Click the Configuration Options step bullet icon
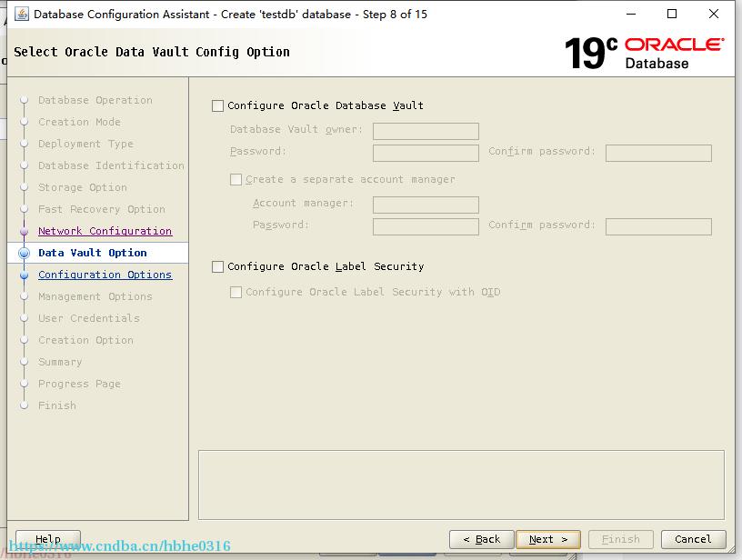 pyautogui.click(x=25, y=275)
